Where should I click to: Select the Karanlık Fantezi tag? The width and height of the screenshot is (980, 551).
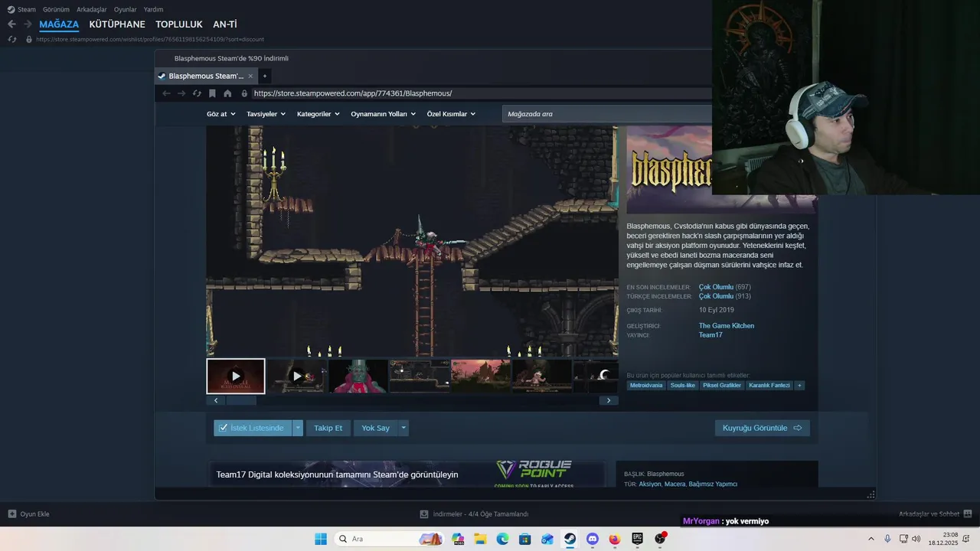click(x=769, y=386)
